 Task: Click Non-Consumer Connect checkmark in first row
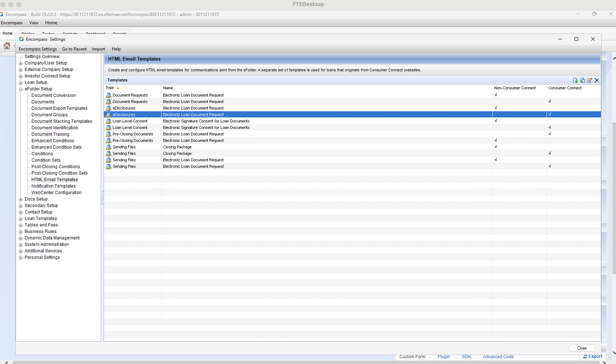pos(496,95)
